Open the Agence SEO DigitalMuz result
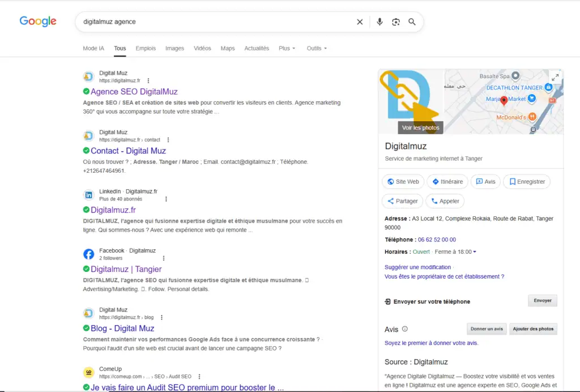Image resolution: width=580 pixels, height=392 pixels. pos(134,91)
